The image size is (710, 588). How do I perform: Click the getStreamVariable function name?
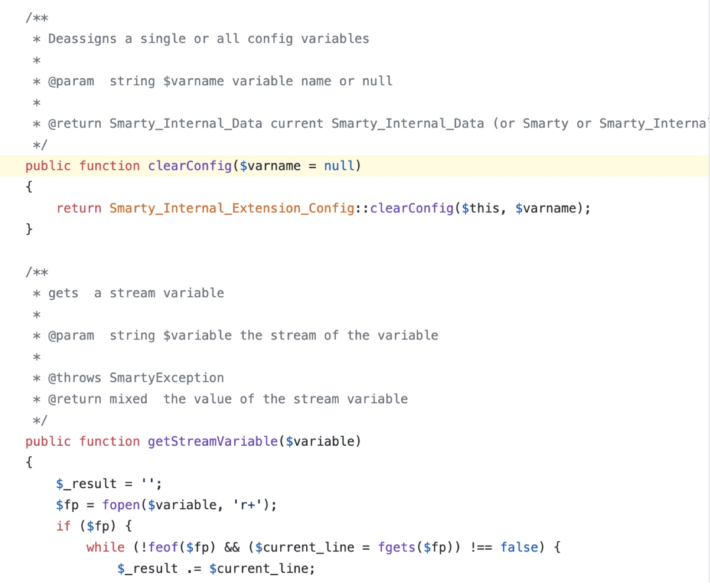(x=212, y=441)
